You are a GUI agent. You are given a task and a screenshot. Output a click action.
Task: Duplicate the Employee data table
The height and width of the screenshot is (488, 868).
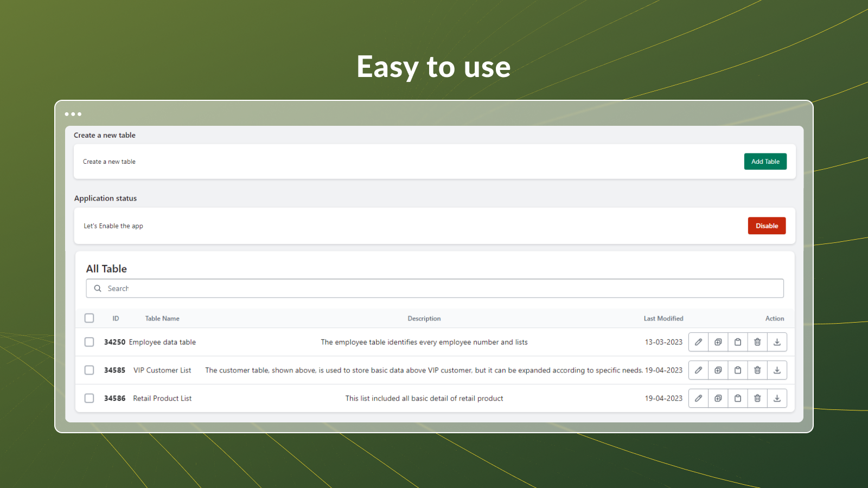point(718,342)
